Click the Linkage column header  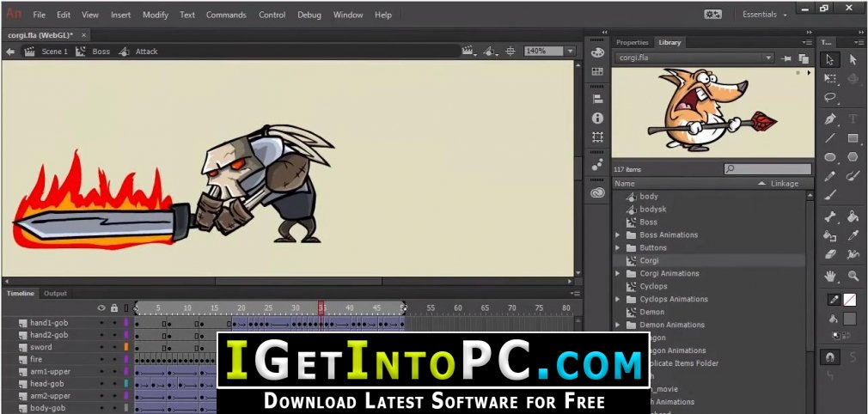pos(784,184)
